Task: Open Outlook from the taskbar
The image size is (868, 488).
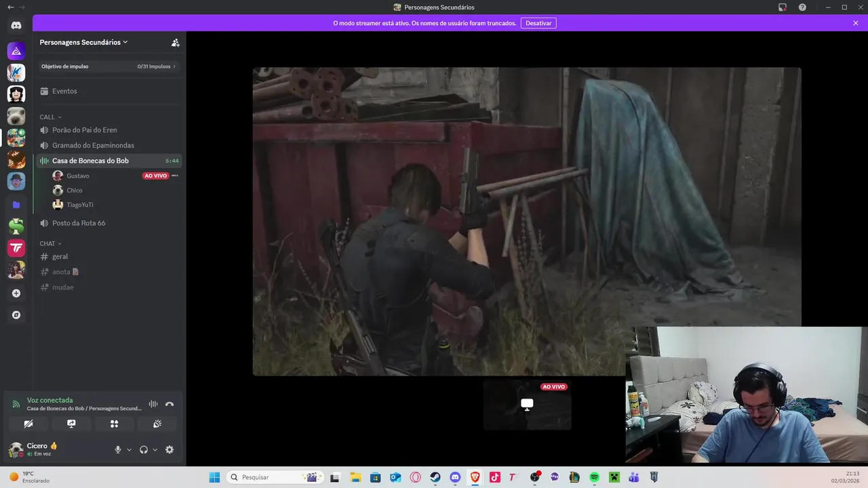Action: (x=395, y=477)
